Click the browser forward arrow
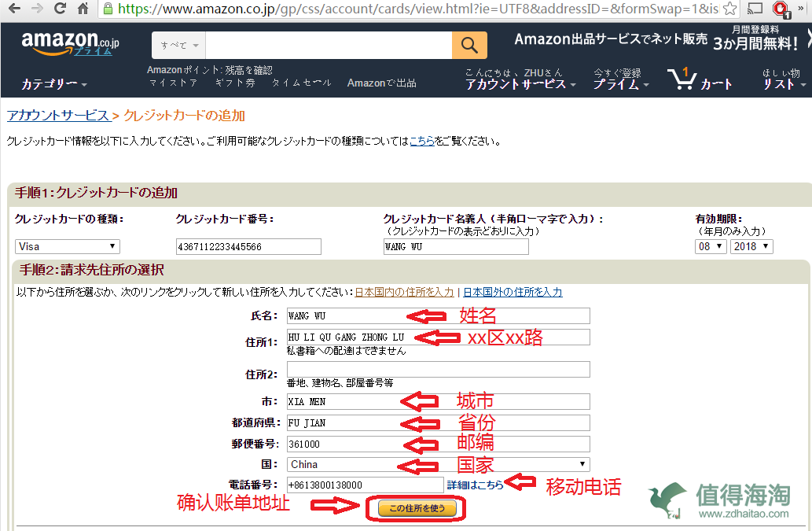The image size is (812, 531). [37, 9]
